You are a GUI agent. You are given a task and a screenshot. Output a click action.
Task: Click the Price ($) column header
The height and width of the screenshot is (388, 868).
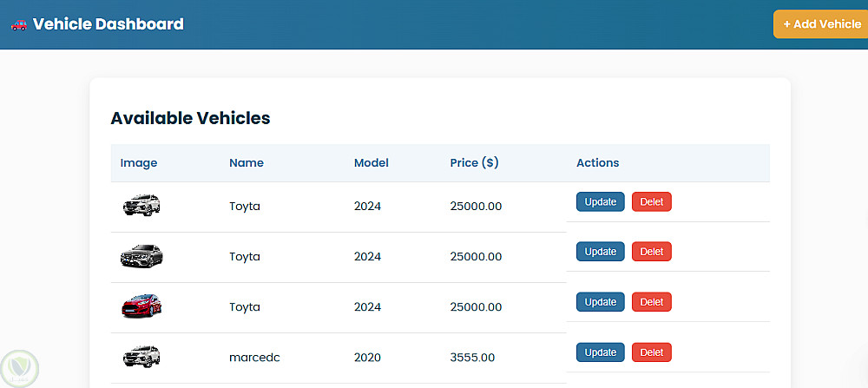474,162
